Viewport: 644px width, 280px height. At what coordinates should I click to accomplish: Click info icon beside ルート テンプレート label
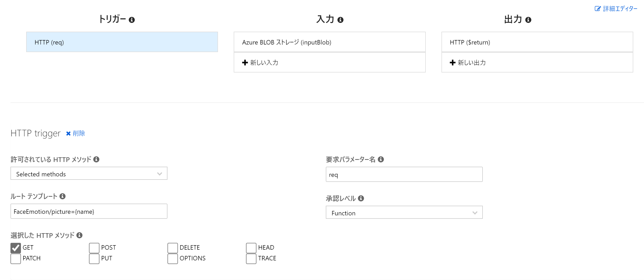click(62, 196)
